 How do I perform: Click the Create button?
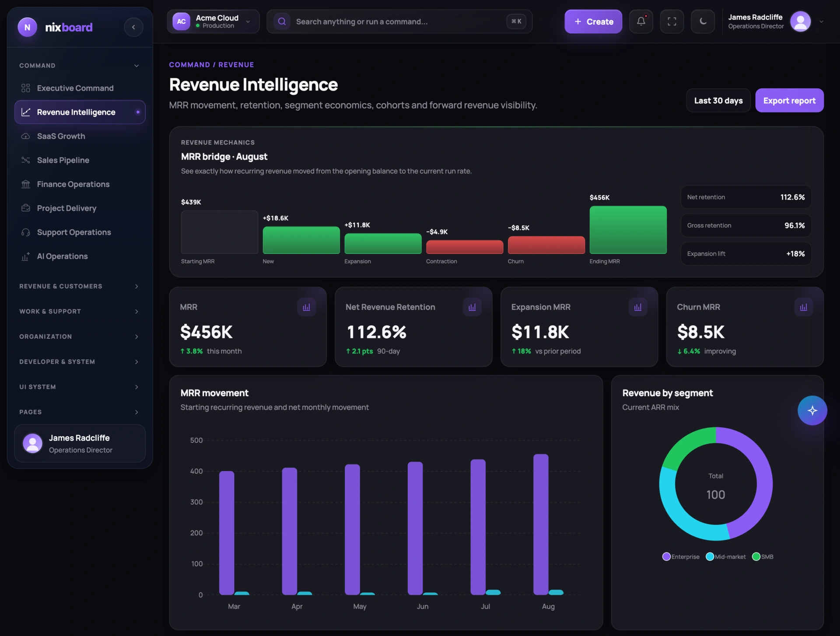[x=593, y=21]
